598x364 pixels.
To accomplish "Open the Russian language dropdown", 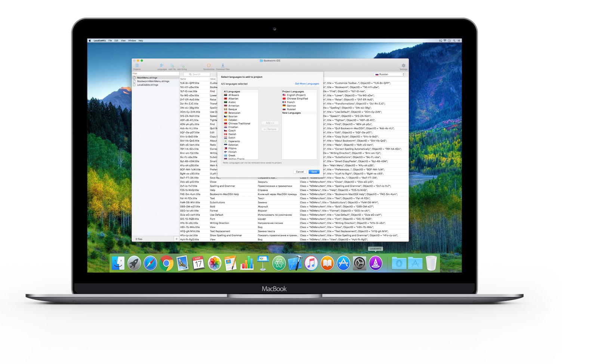I will pos(389,74).
